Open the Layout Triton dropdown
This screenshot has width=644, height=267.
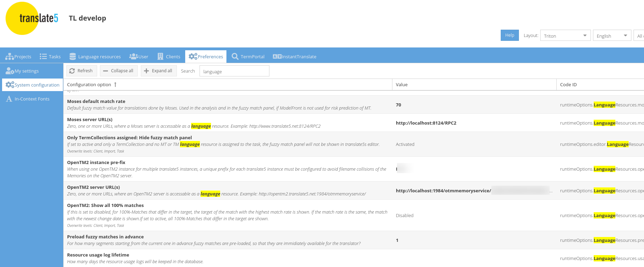(565, 36)
